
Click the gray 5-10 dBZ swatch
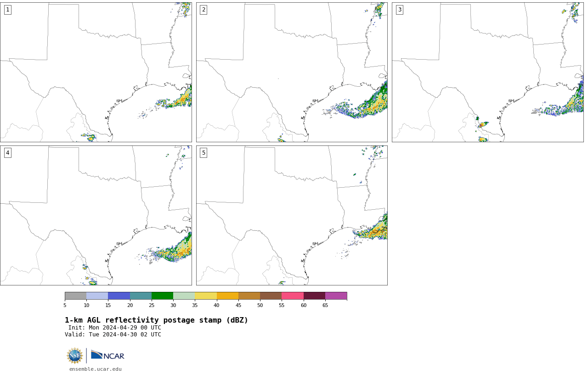(x=75, y=296)
